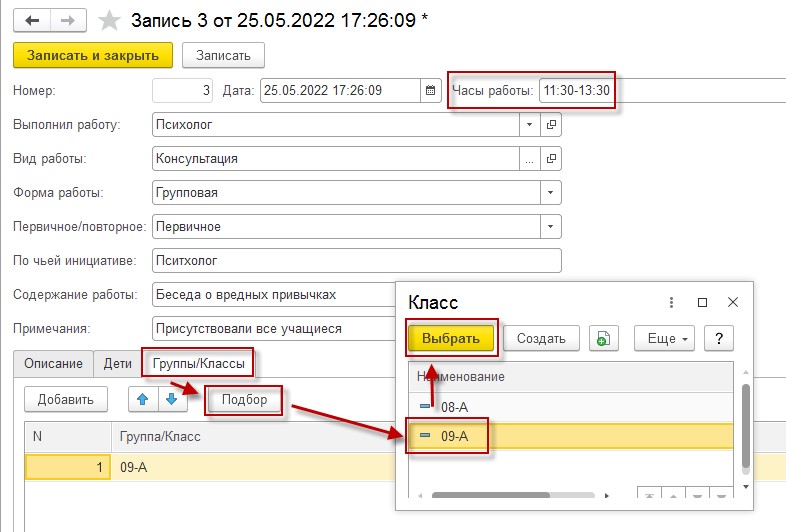Expand the Форма работы dropdown

point(550,193)
